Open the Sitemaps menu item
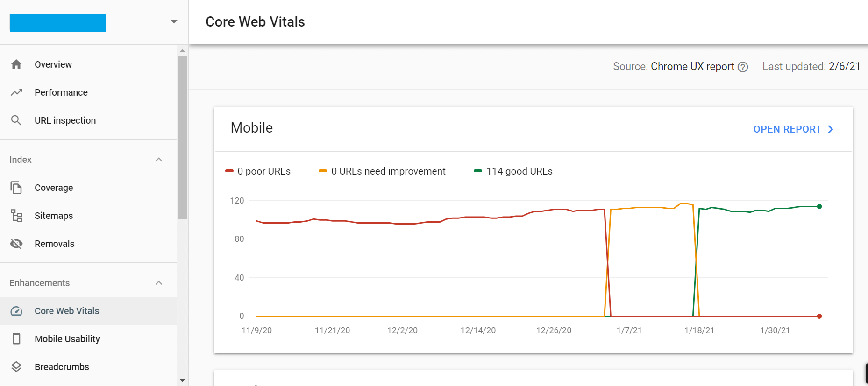 [54, 216]
